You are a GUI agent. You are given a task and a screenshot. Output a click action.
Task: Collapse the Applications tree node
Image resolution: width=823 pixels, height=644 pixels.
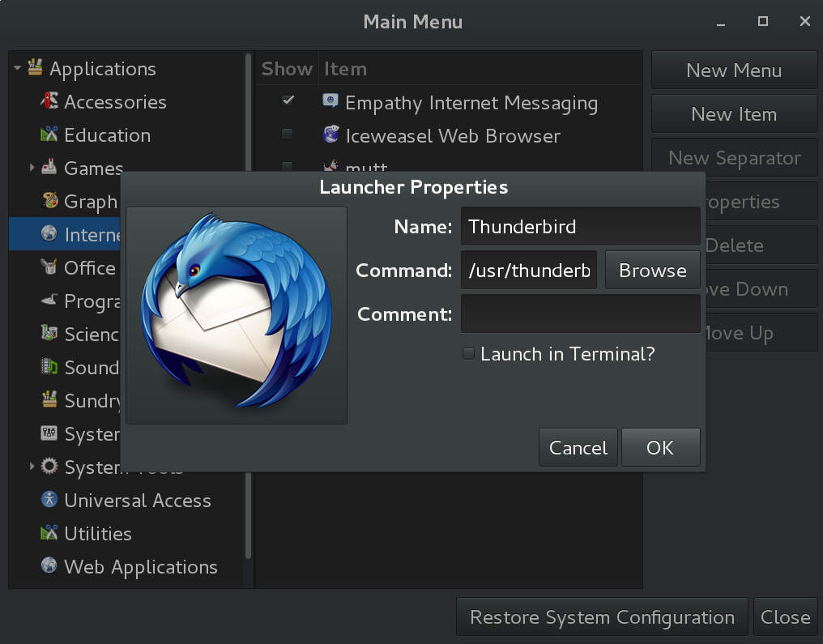pos(17,68)
